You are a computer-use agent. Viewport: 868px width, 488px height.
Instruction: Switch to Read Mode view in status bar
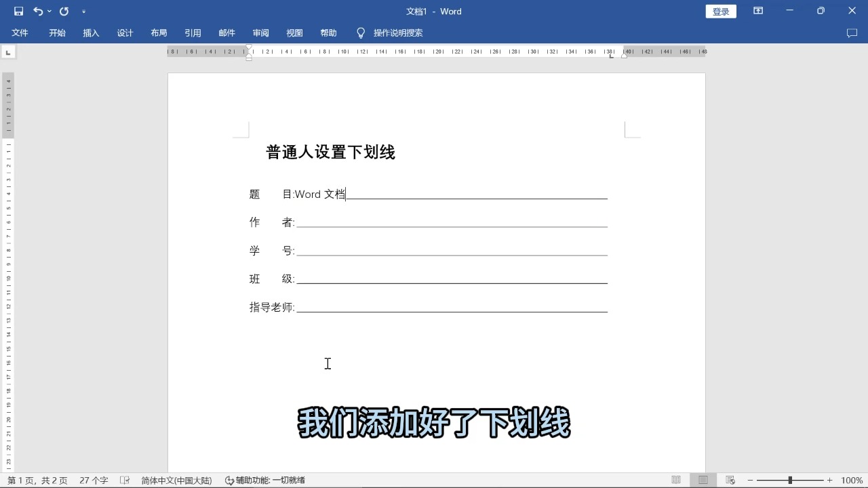click(676, 480)
